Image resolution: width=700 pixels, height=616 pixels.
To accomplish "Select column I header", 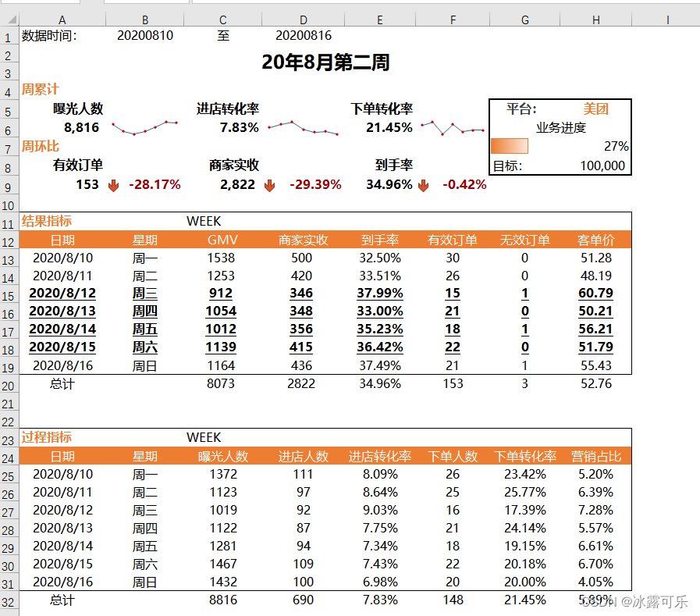I will (667, 20).
